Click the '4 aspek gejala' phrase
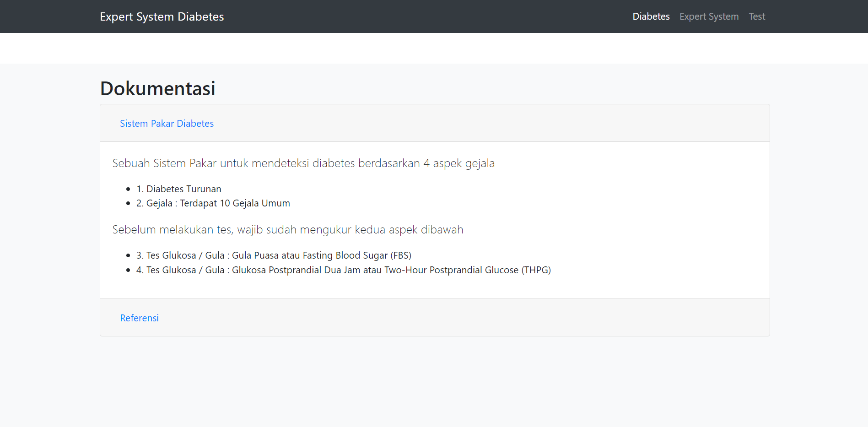Screen dimensions: 868x428 459,163
